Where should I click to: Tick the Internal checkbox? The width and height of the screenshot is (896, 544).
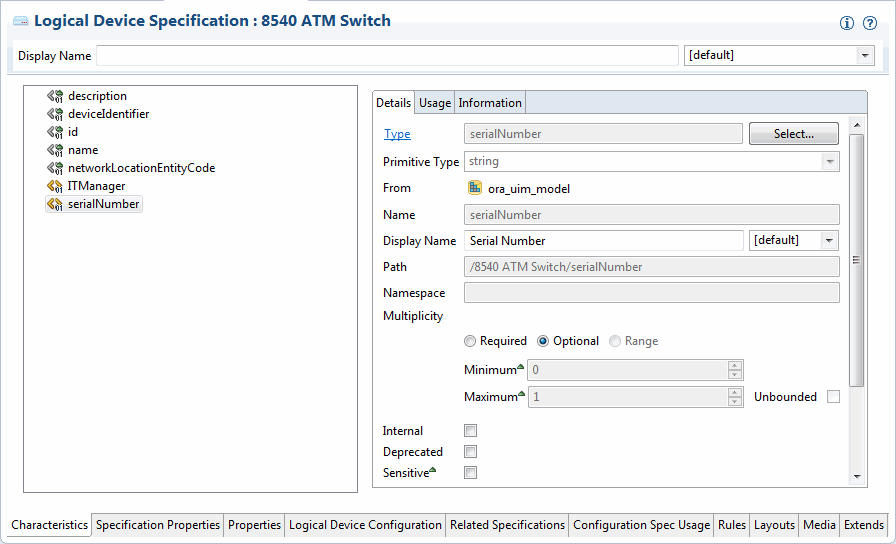click(471, 431)
